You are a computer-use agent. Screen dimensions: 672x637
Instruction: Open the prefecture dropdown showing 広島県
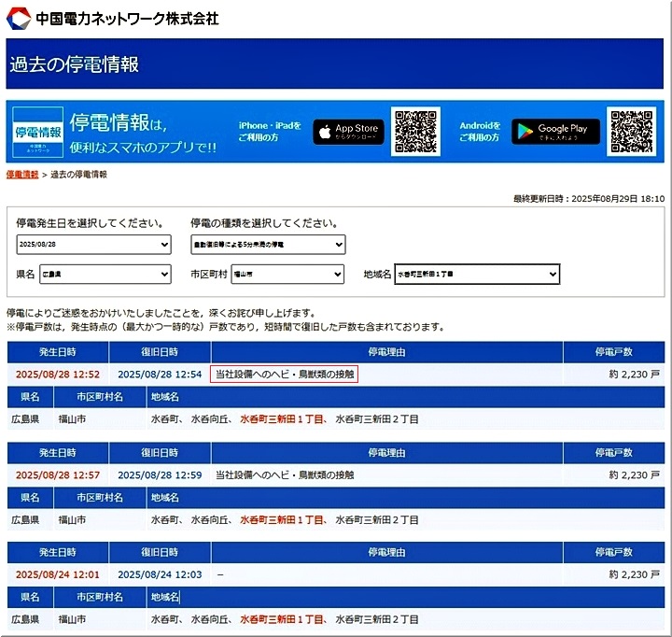point(105,275)
